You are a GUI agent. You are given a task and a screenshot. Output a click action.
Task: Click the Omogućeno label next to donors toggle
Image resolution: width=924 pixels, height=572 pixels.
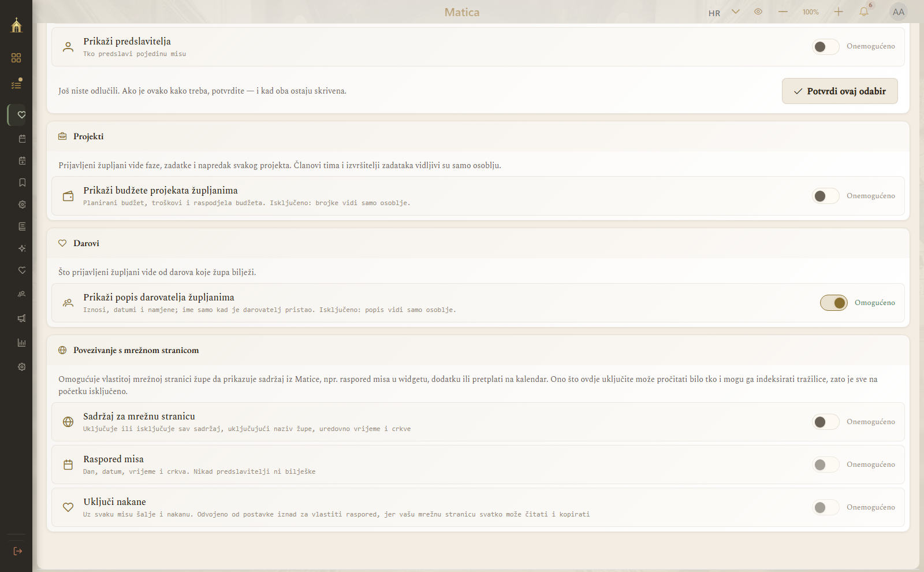tap(875, 303)
